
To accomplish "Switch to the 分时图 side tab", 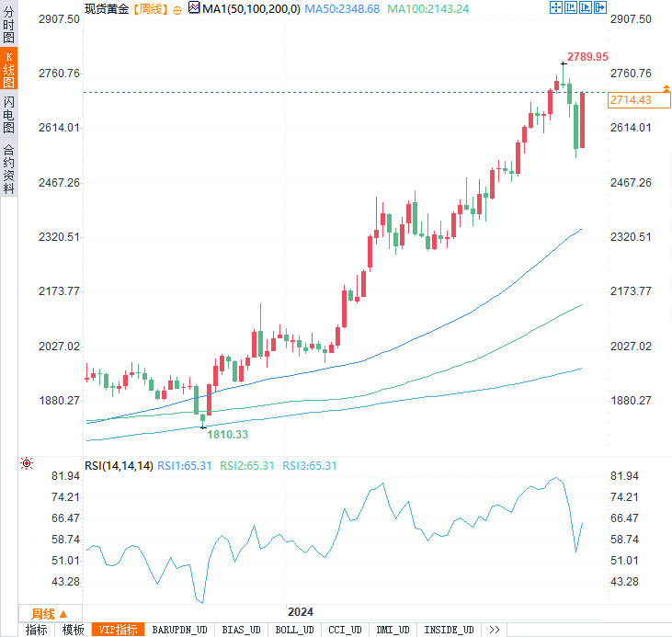I will 9,23.
